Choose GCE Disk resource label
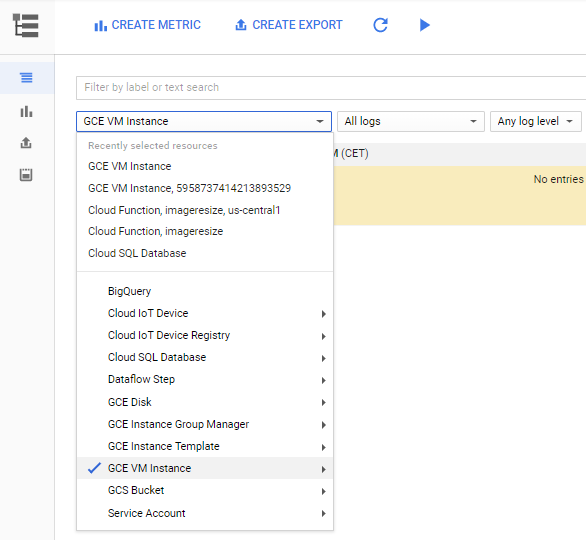586x540 pixels. 130,402
